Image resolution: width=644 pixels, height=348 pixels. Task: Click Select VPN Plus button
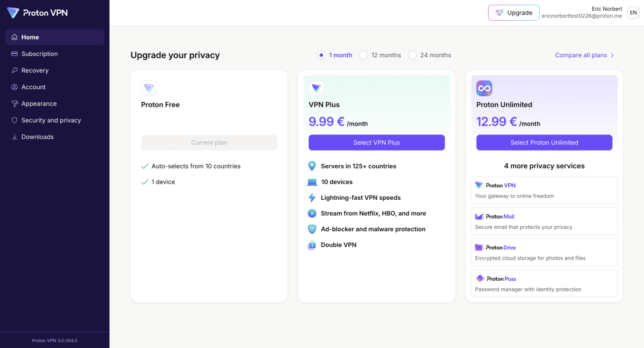377,143
